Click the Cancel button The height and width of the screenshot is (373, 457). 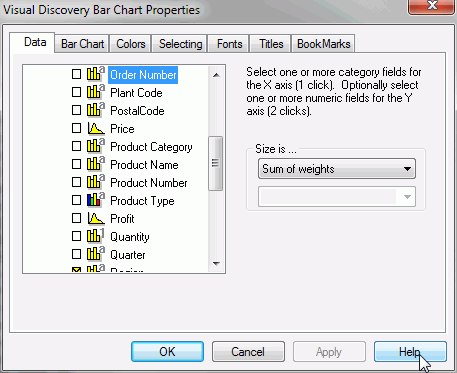click(x=248, y=351)
